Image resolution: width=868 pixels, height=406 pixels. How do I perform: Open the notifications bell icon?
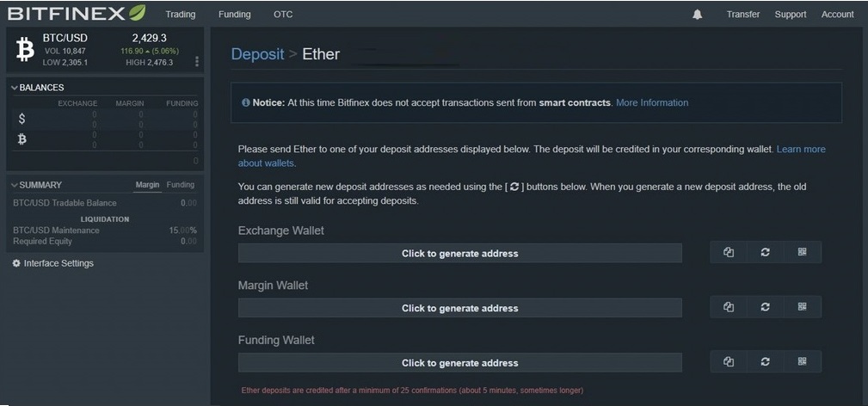[x=697, y=15]
